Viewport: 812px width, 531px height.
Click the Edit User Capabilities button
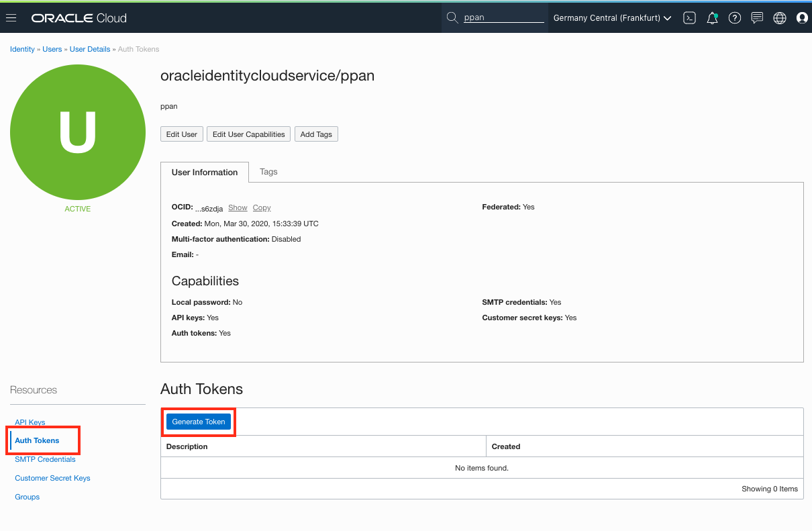click(249, 134)
